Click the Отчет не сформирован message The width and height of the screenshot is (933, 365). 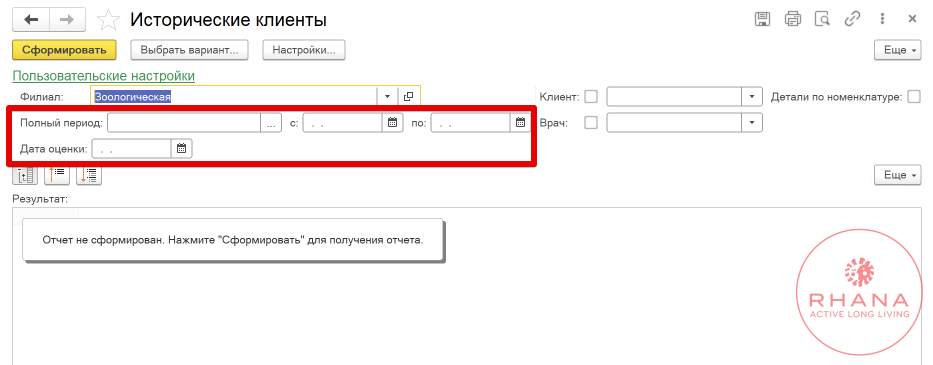[233, 240]
